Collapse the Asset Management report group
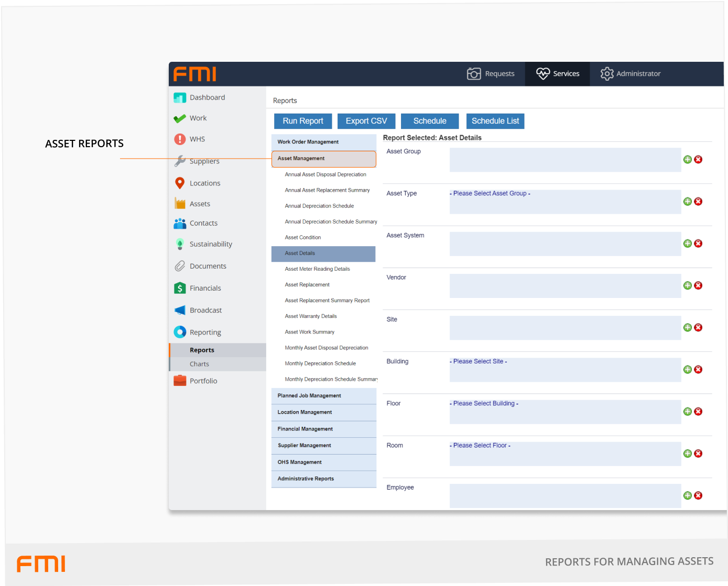Viewport: 728px width, 586px height. point(323,159)
